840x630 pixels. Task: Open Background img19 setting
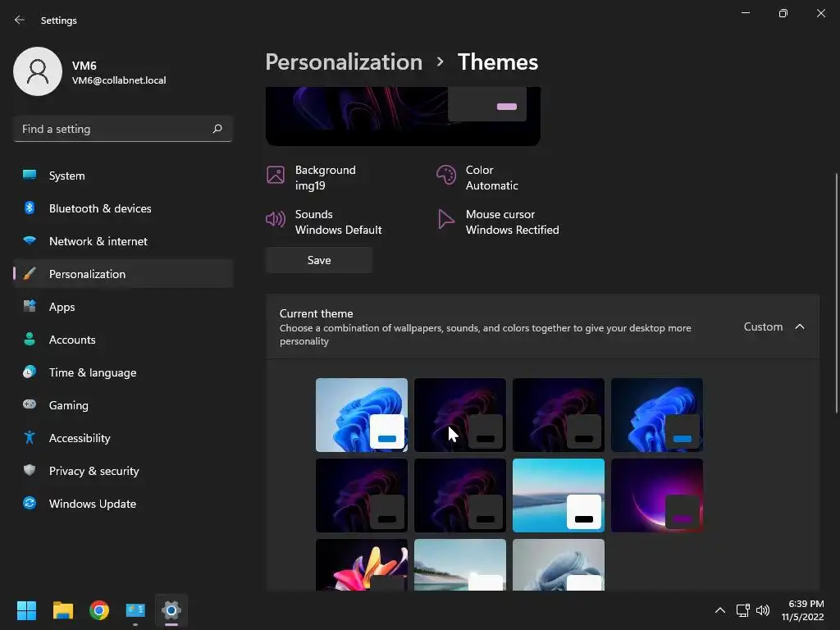311,177
